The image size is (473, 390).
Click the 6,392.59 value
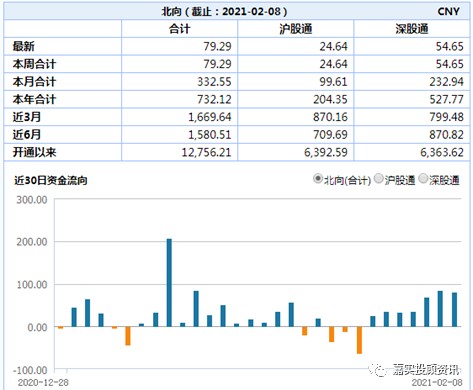[x=326, y=152]
